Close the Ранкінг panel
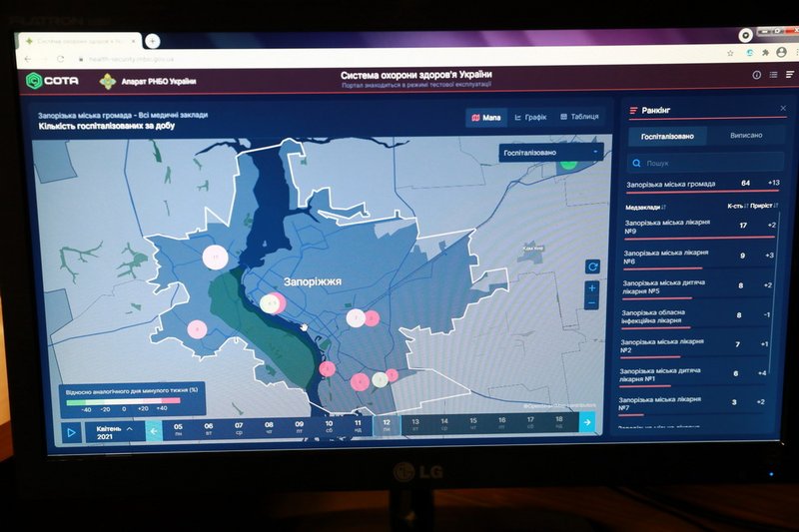Viewport: 799px width, 532px height. [782, 108]
